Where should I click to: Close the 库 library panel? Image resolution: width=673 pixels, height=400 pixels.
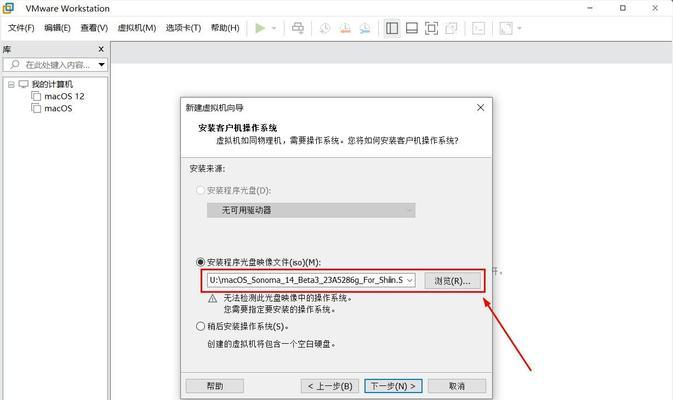coord(101,49)
